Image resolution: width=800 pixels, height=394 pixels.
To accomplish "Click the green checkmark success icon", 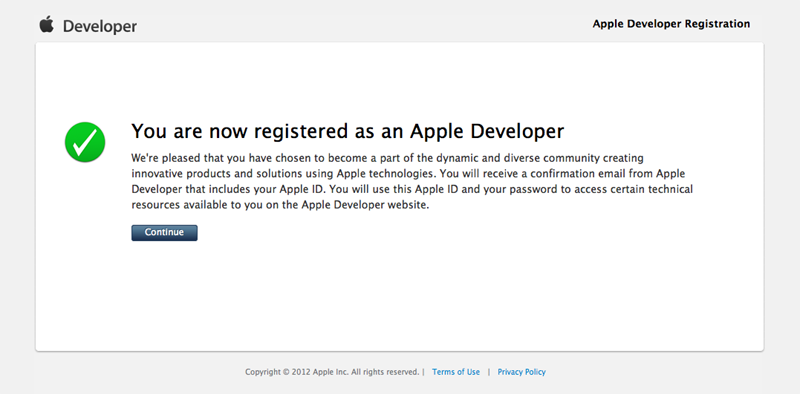I will (85, 142).
